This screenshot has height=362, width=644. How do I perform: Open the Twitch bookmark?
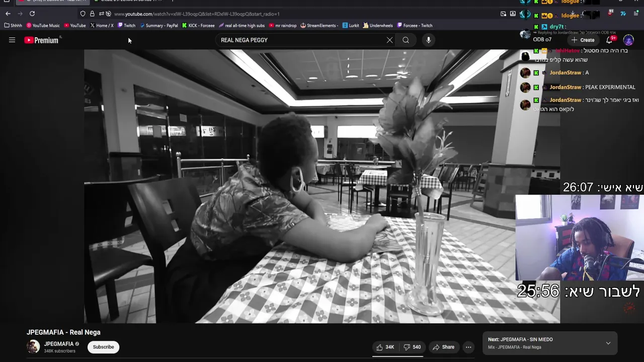[126, 26]
